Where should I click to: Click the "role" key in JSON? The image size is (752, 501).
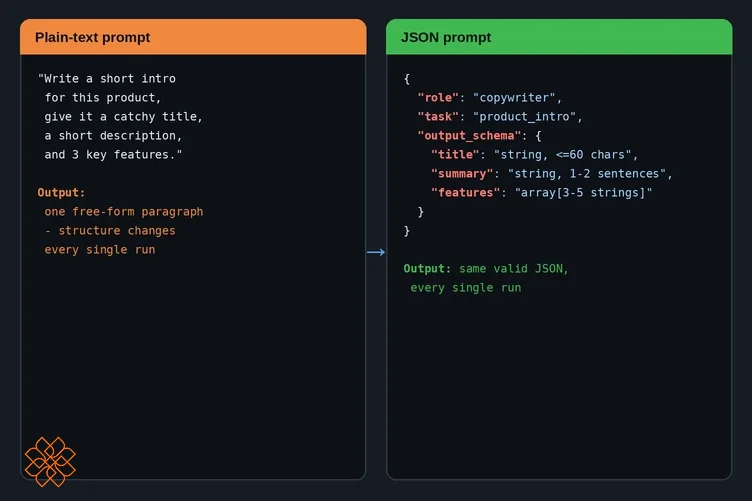tap(438, 98)
